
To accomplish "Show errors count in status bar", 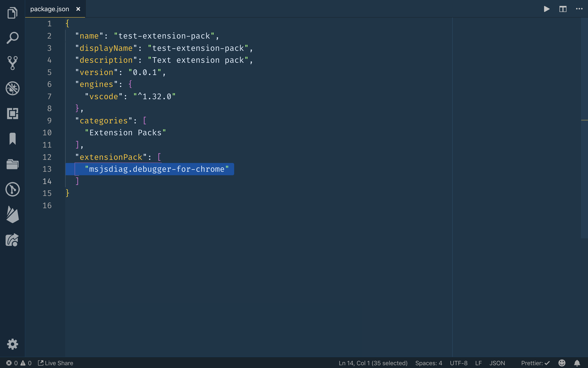I will click(x=12, y=363).
